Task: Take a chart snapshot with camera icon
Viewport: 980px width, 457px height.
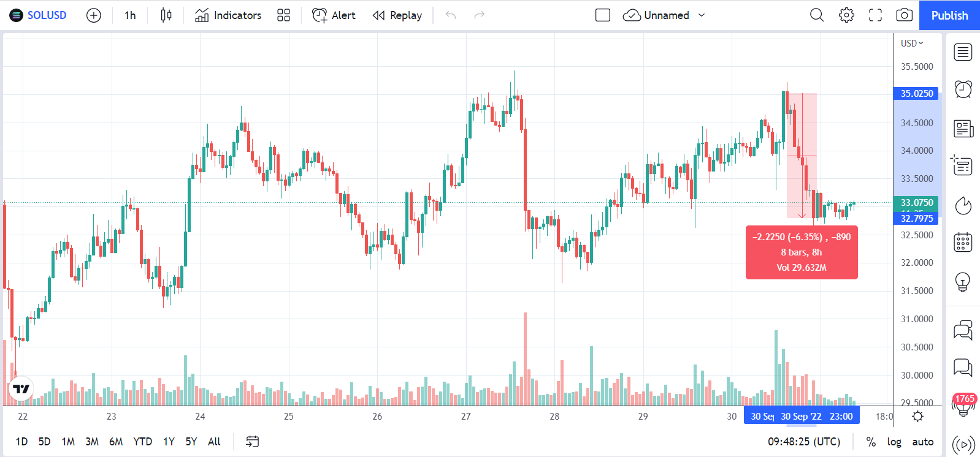Action: (x=904, y=15)
